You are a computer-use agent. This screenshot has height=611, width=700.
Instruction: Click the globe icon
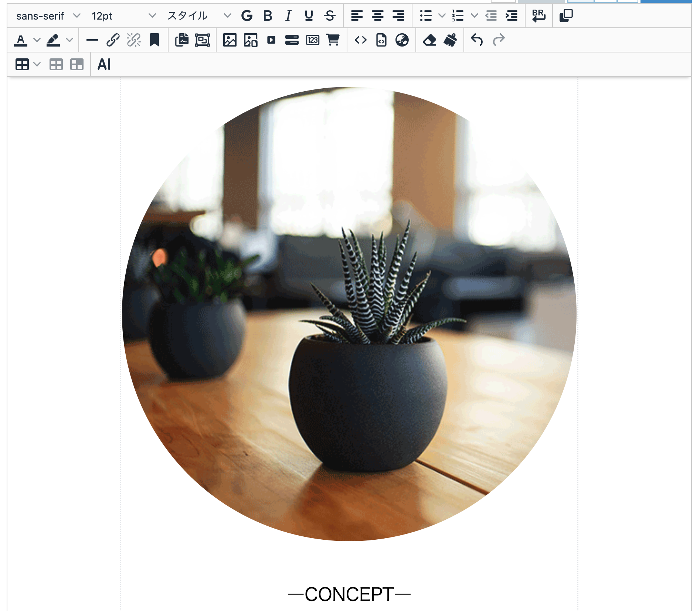click(402, 40)
